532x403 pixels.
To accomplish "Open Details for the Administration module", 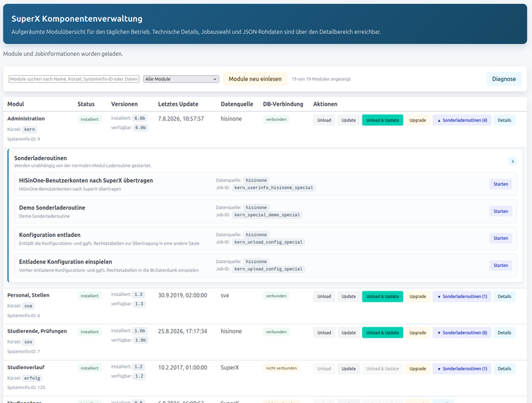I will pos(504,120).
